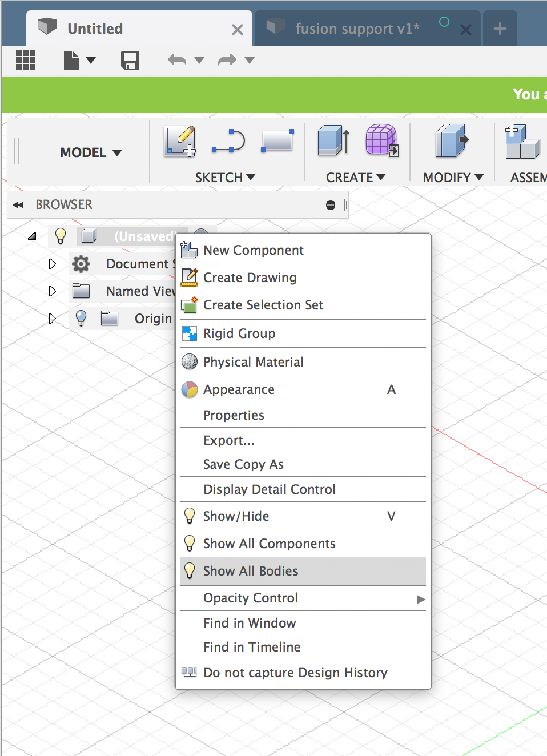Click the ASSEMBLE toolbar menu label
Screen dimensions: 547x756
528,178
